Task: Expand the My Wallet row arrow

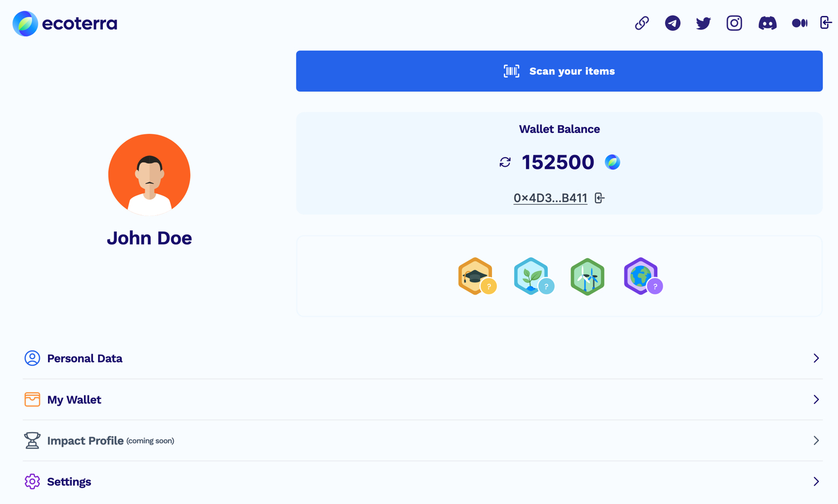Action: click(x=816, y=400)
